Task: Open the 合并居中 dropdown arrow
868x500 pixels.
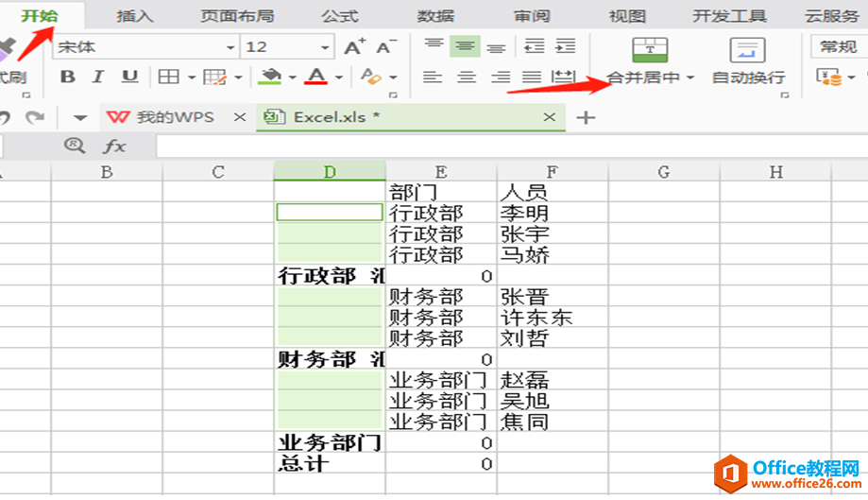Action: point(690,78)
